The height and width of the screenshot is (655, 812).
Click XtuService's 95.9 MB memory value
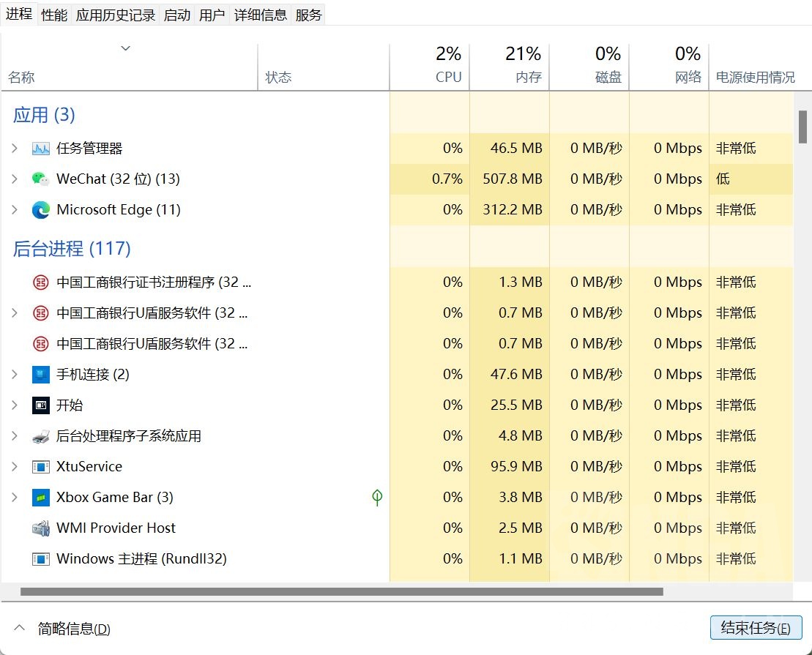[x=516, y=466]
